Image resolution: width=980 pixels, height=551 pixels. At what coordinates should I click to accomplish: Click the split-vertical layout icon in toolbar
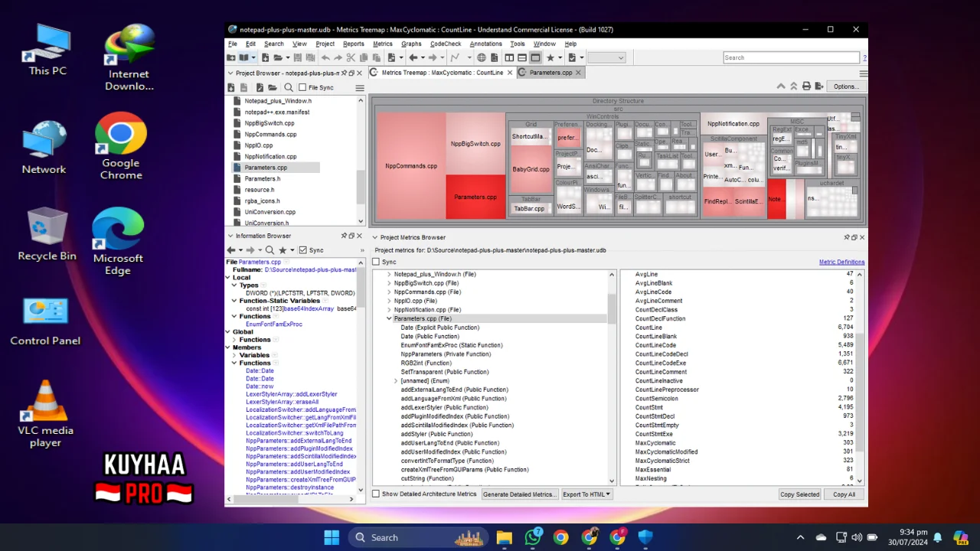click(x=509, y=57)
